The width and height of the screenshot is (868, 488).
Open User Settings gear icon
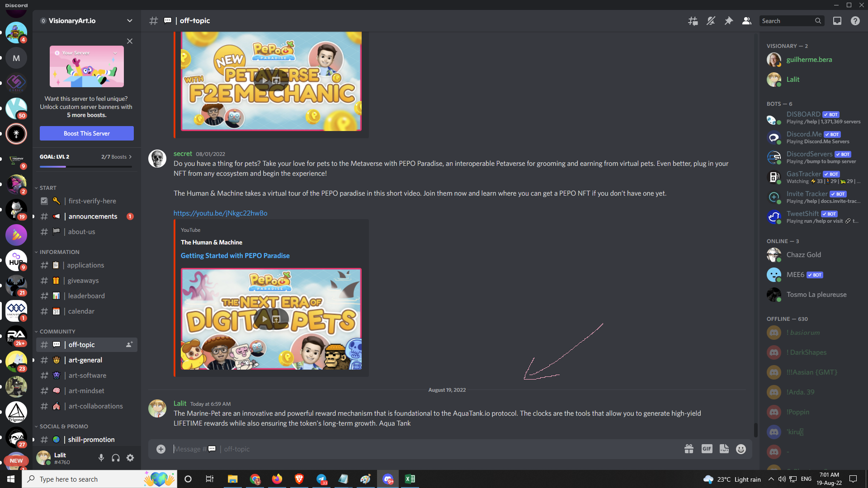[x=130, y=458]
